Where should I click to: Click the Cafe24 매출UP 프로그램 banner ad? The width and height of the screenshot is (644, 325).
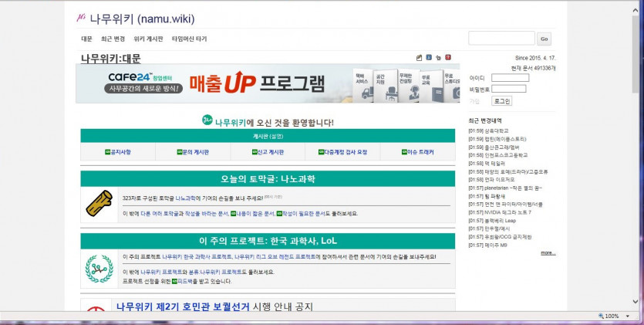point(268,83)
